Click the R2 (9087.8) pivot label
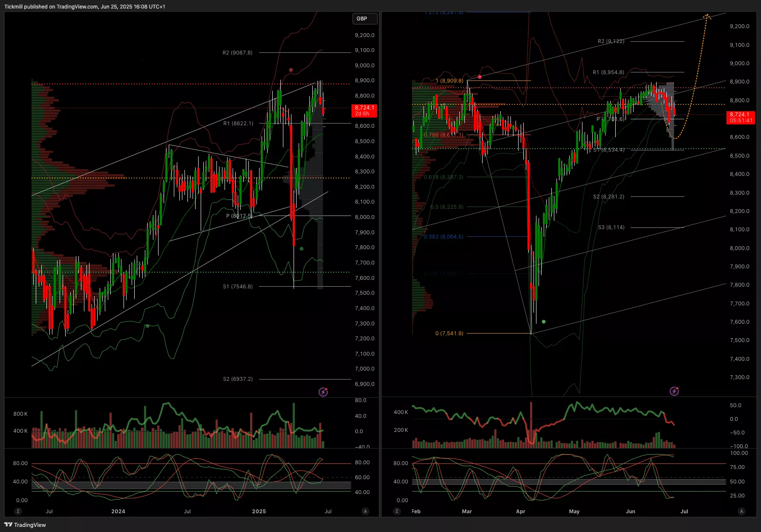 click(x=237, y=53)
